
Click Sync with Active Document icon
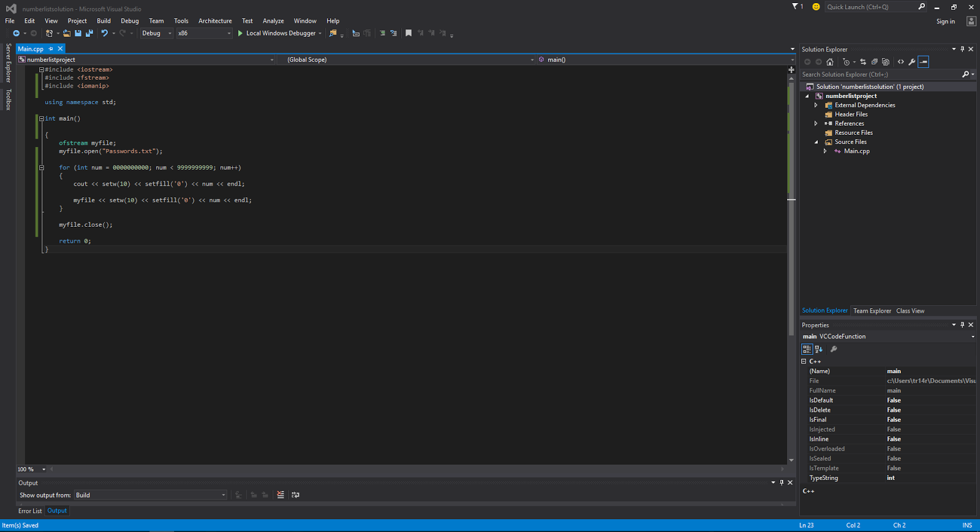863,62
